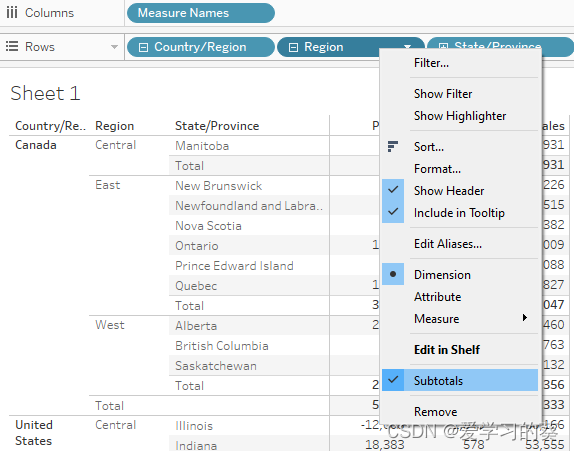Click the 53,555 value for Indiana

click(x=544, y=444)
